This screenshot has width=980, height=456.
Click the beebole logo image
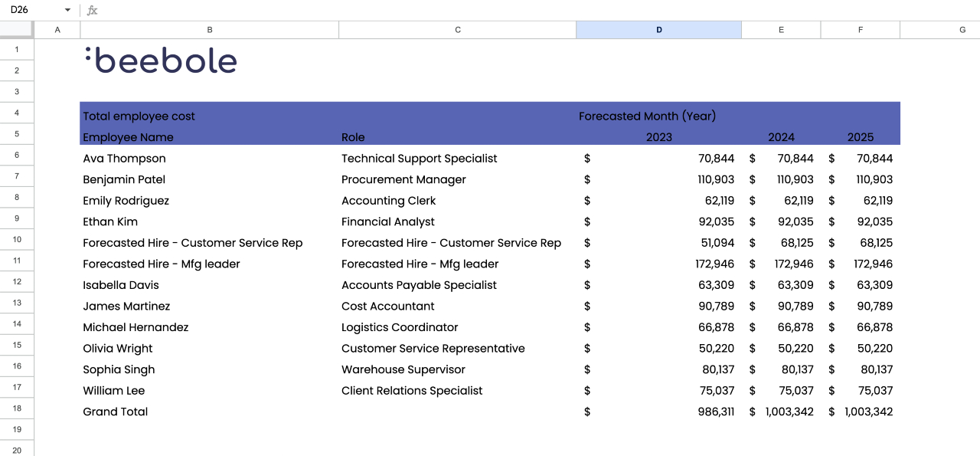(161, 59)
